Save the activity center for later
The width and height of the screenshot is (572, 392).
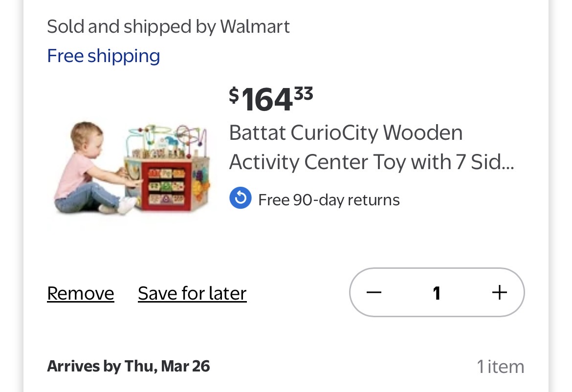[x=192, y=293]
